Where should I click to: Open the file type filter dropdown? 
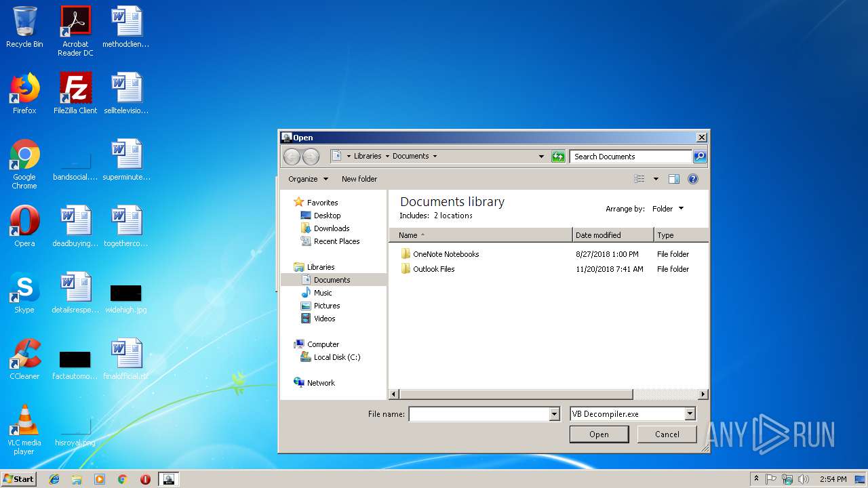[x=690, y=414]
